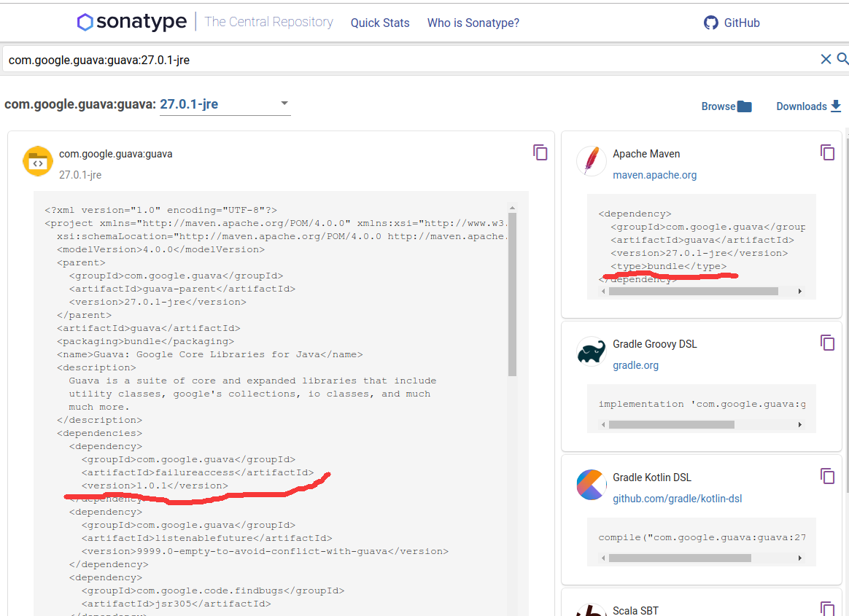Copy the Gradle Kotlin DSL snippet

tap(828, 475)
